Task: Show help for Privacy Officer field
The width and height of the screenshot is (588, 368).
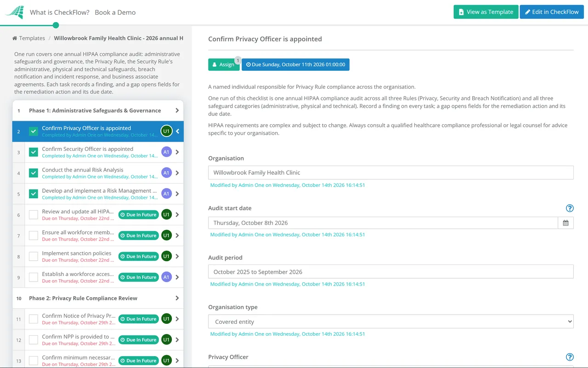Action: click(570, 357)
